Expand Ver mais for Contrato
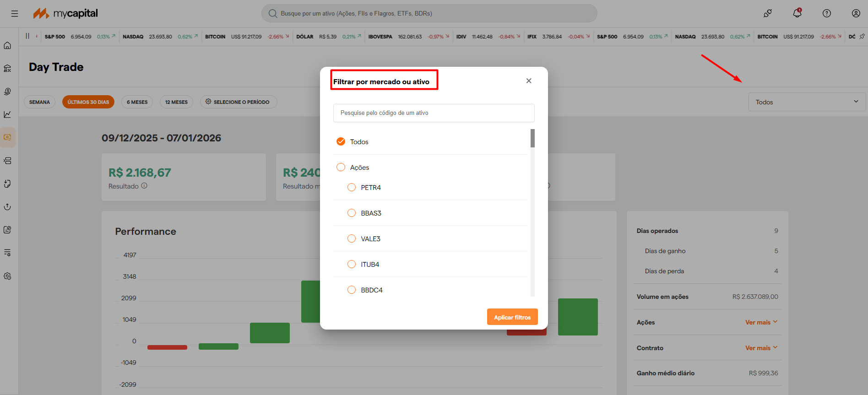This screenshot has height=395, width=868. pos(761,348)
